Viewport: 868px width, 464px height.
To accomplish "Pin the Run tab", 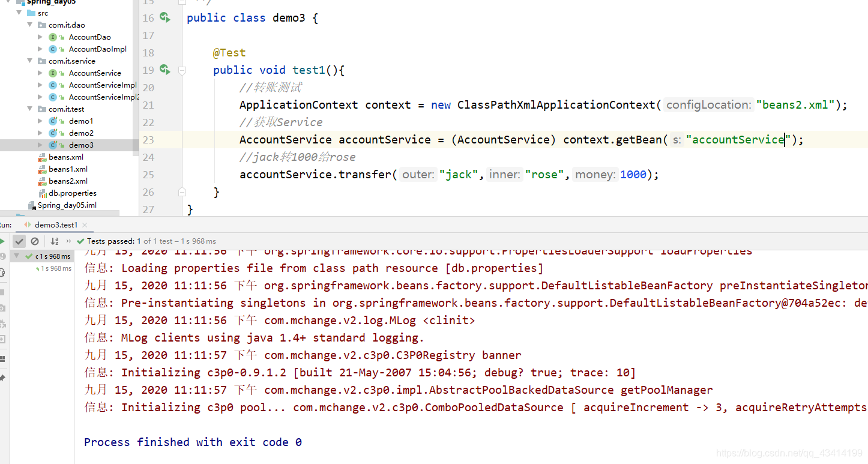I will tap(2, 378).
